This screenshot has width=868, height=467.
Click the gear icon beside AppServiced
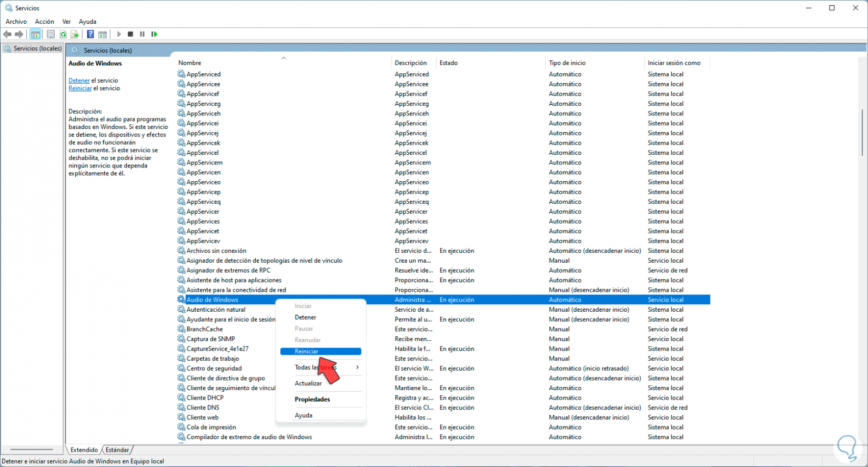[x=181, y=74]
